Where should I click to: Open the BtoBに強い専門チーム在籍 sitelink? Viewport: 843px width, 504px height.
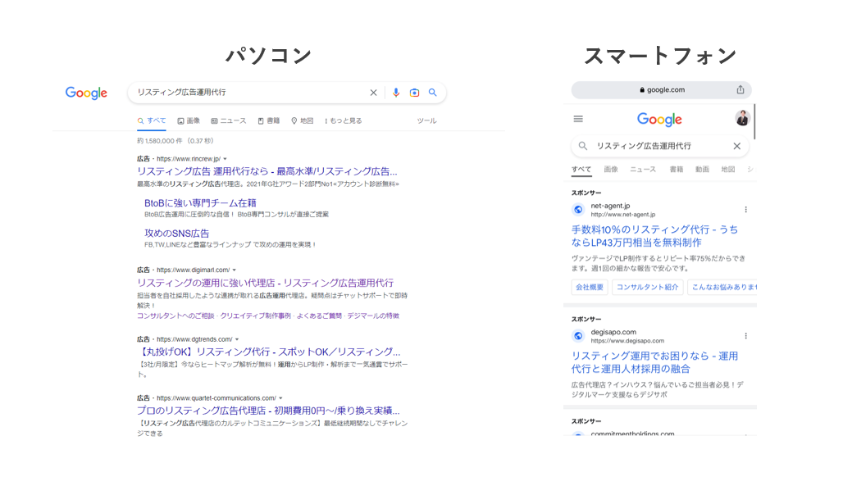[200, 203]
